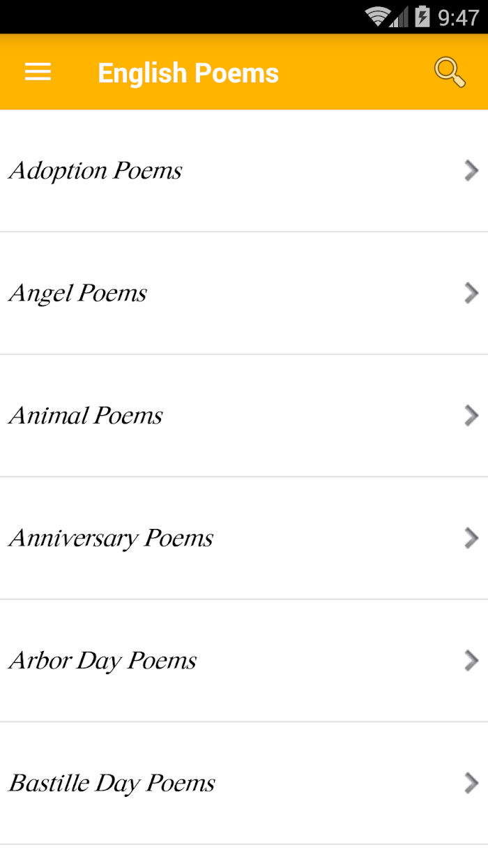Select the Animal Poems list entry
This screenshot has width=488, height=868.
coord(244,416)
